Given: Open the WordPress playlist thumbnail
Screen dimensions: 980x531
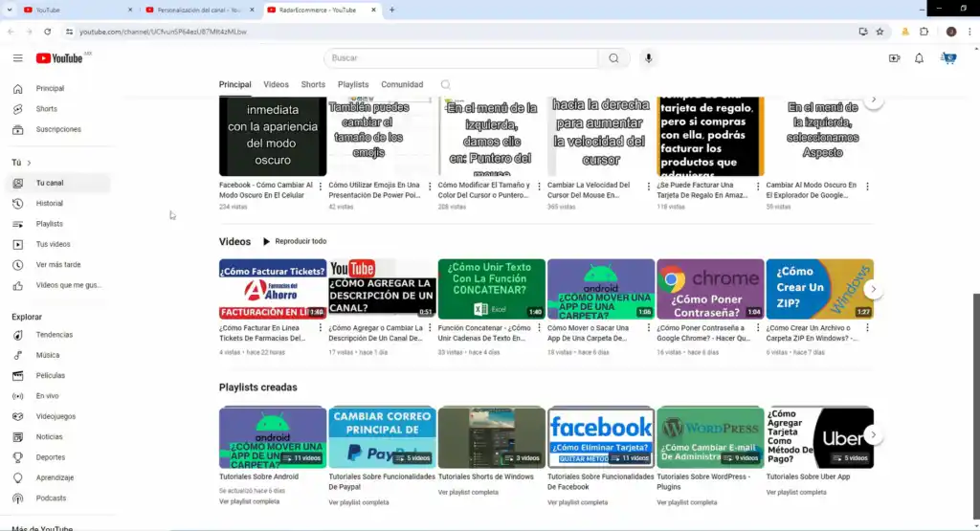Looking at the screenshot, I should 711,437.
